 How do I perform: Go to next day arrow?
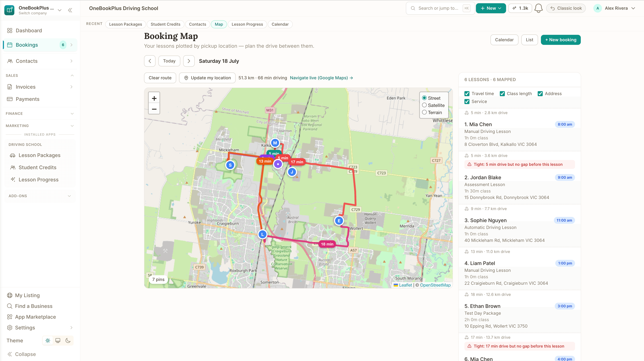(189, 61)
